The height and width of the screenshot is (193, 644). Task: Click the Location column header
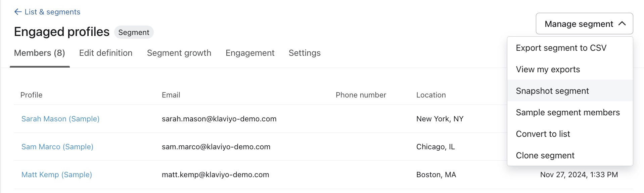(x=431, y=95)
